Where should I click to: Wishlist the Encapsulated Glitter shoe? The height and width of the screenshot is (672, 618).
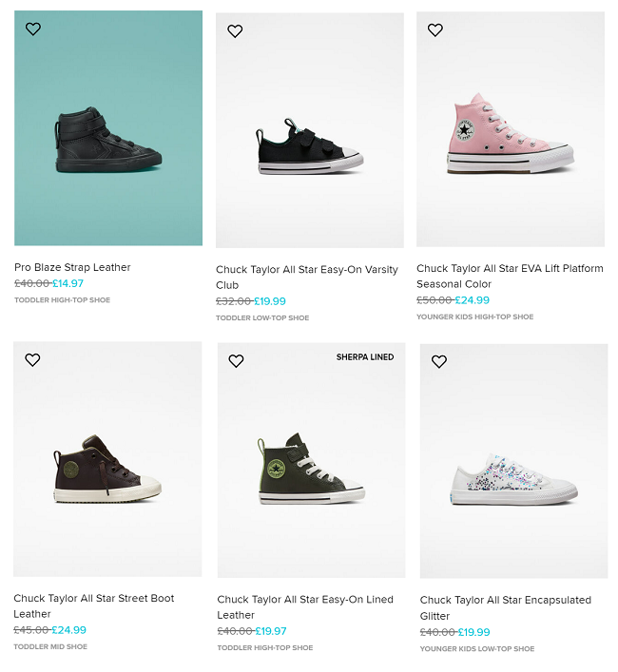tap(439, 362)
